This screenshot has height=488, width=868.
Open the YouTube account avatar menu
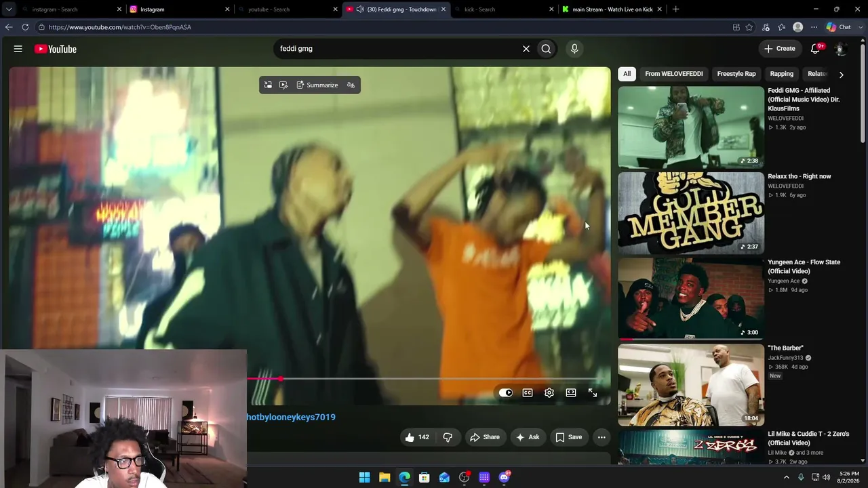point(840,49)
